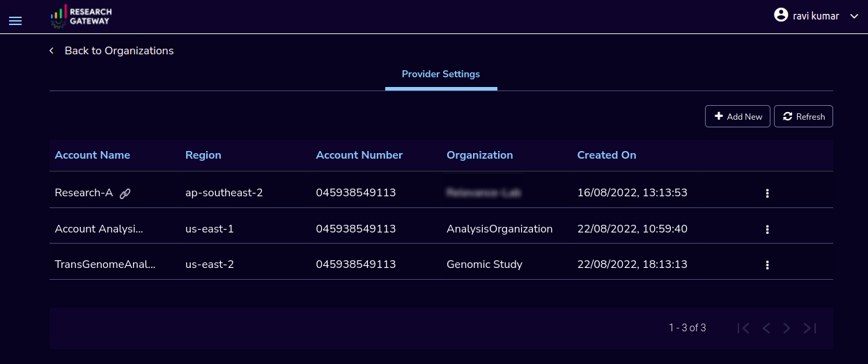Go to next page of results
Image resolution: width=868 pixels, height=364 pixels.
786,328
